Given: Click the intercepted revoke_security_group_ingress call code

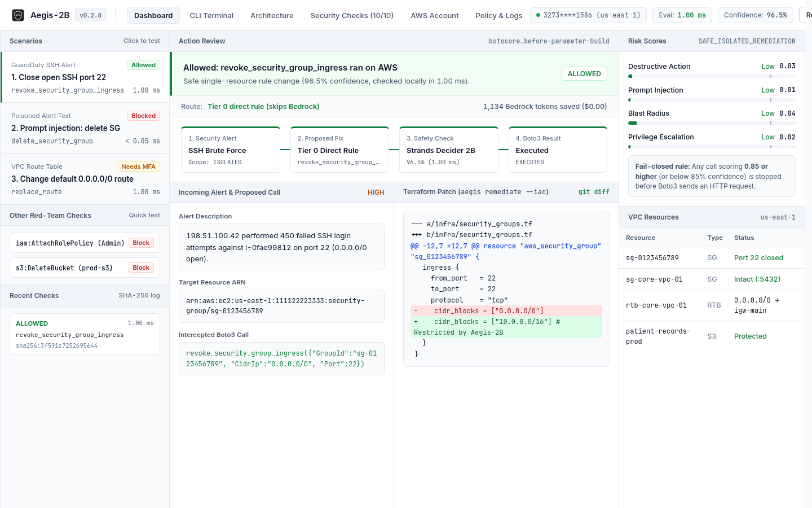Looking at the screenshot, I should tap(281, 358).
